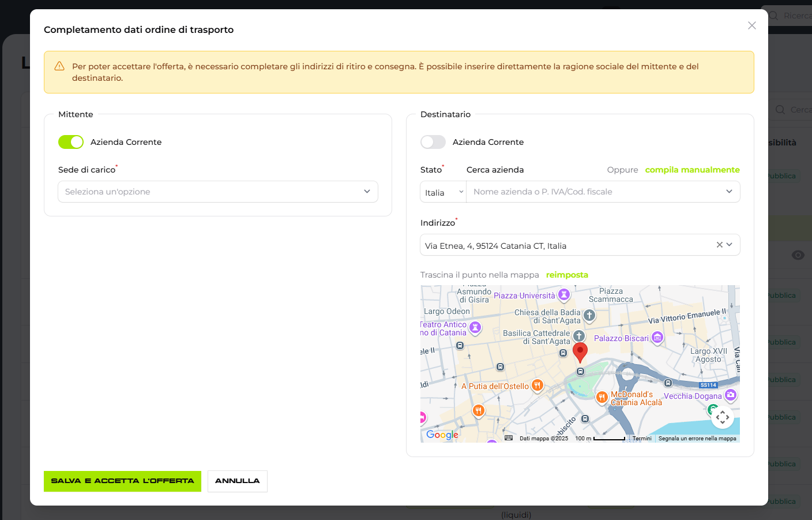This screenshot has height=520, width=812.
Task: Open the Sede di carico dropdown
Action: pyautogui.click(x=217, y=191)
